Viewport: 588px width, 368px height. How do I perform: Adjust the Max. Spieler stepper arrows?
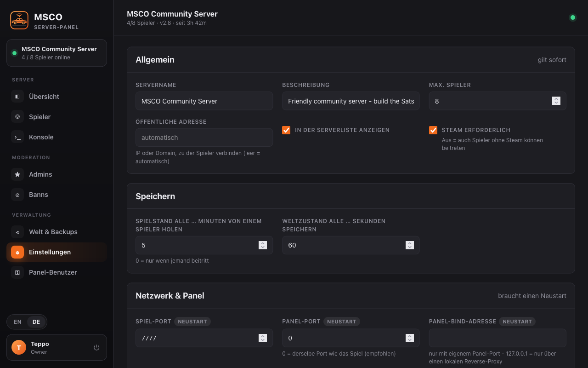tap(556, 101)
